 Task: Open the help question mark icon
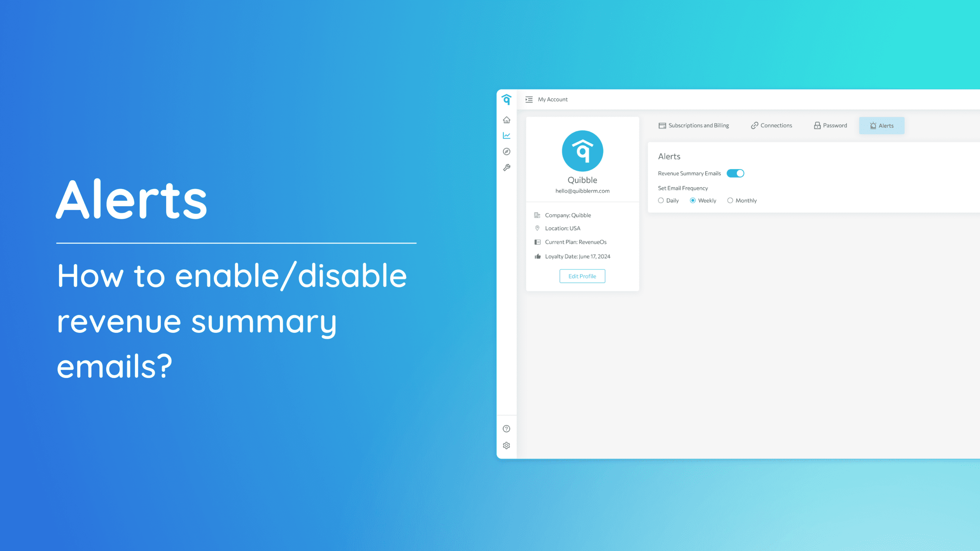506,429
